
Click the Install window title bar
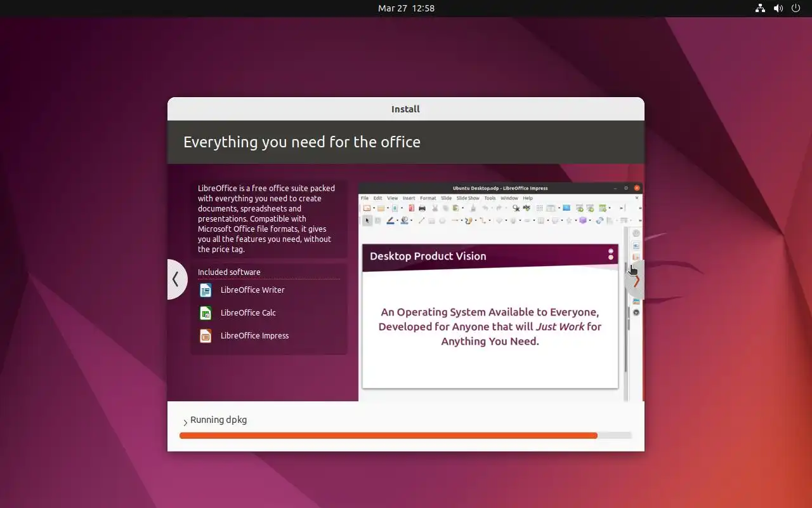coord(406,109)
